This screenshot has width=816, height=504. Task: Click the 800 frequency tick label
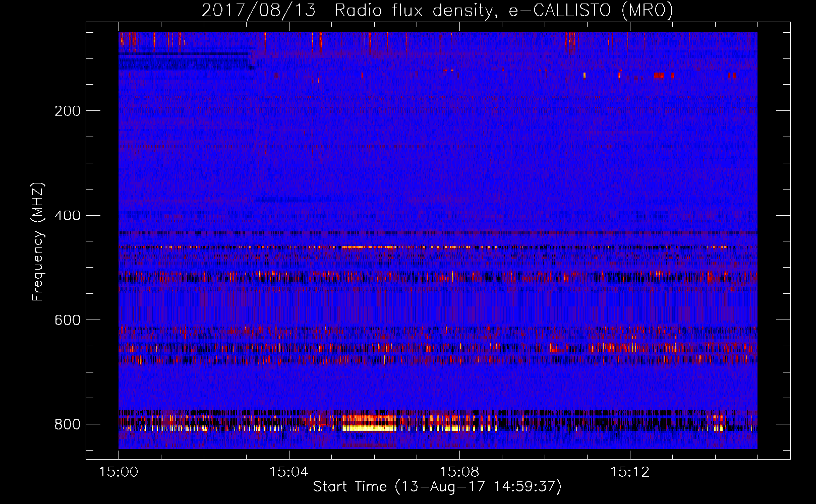68,424
